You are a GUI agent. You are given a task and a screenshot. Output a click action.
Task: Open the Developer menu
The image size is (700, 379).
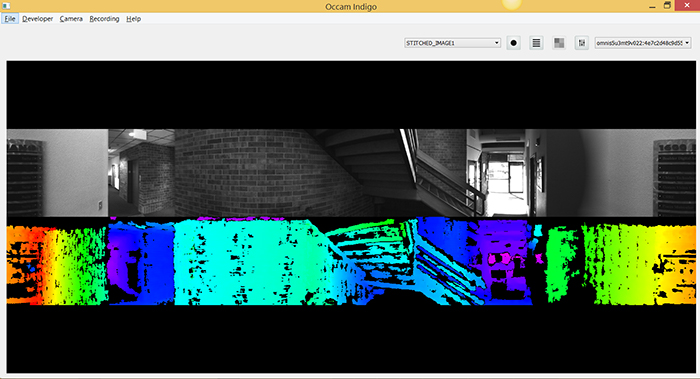(x=38, y=19)
